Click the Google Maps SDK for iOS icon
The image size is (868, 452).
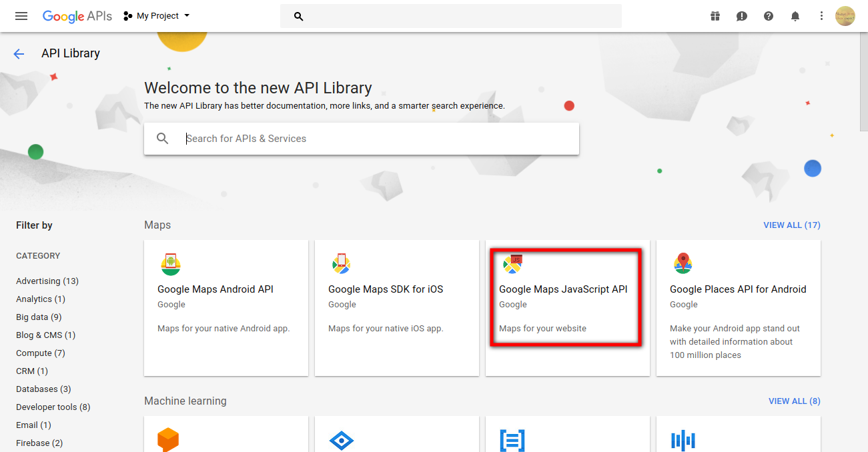(x=342, y=264)
